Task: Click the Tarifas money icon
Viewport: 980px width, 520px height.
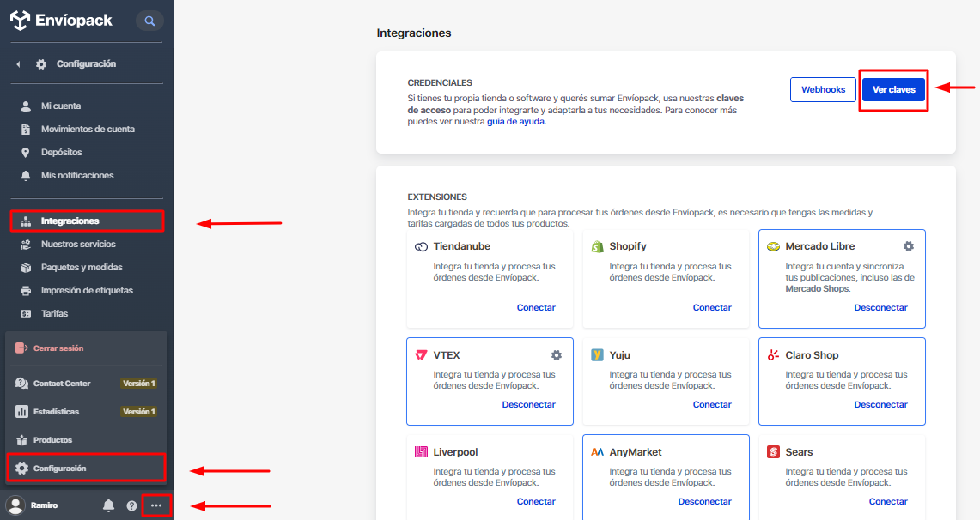Action: [26, 314]
